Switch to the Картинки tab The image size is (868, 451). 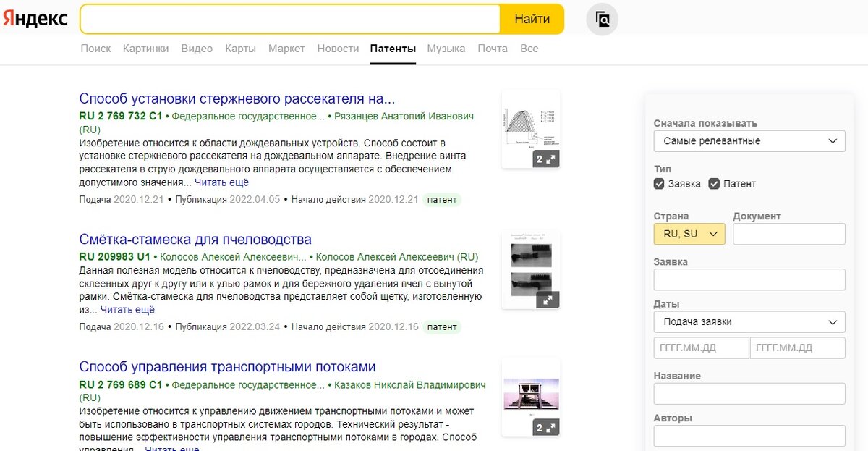tap(145, 48)
